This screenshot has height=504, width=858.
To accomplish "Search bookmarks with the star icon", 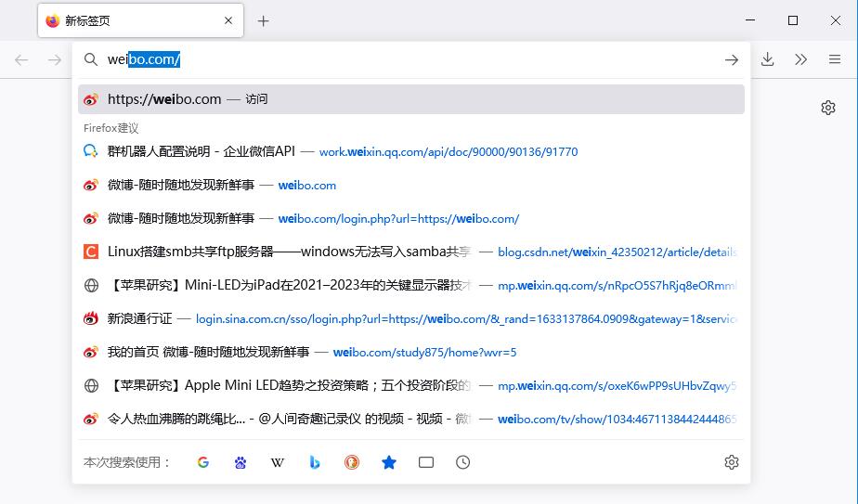I will (389, 462).
